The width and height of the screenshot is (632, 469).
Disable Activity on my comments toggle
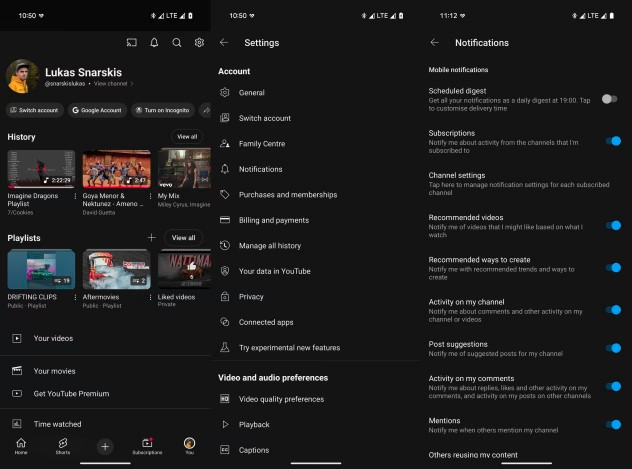[613, 386]
